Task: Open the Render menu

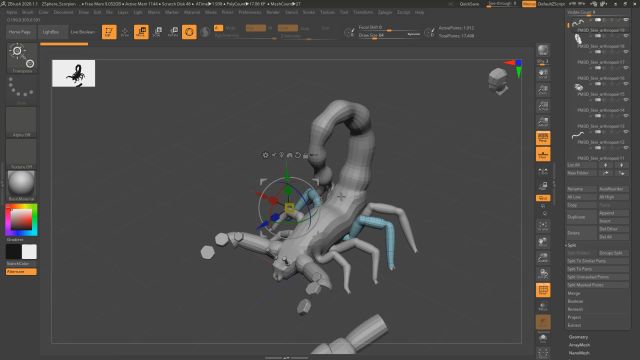Action: click(273, 12)
